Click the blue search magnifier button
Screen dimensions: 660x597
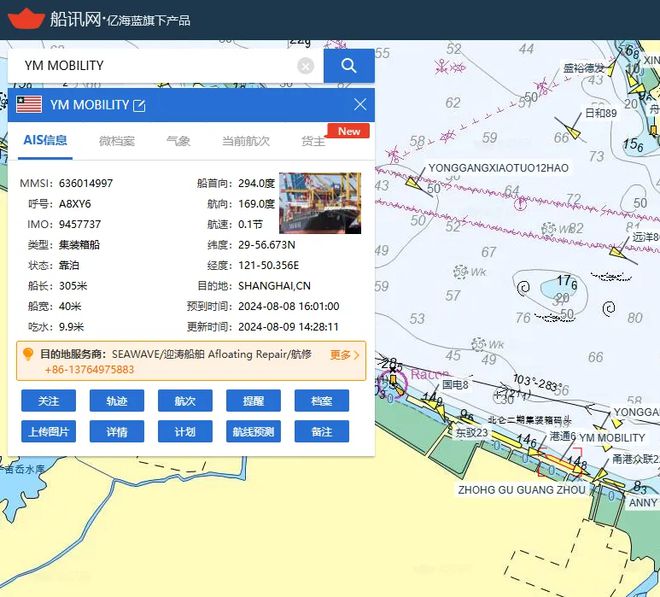tap(349, 66)
